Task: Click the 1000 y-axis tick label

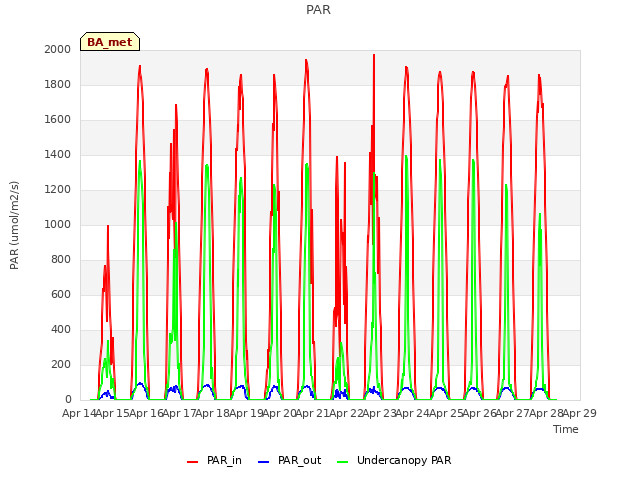Action: [58, 224]
